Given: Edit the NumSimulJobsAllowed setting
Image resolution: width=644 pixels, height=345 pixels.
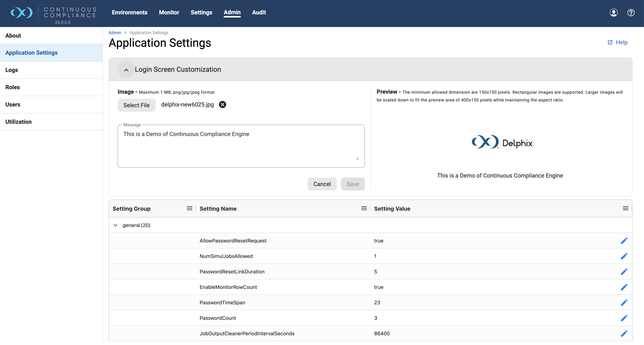Looking at the screenshot, I should tap(624, 256).
